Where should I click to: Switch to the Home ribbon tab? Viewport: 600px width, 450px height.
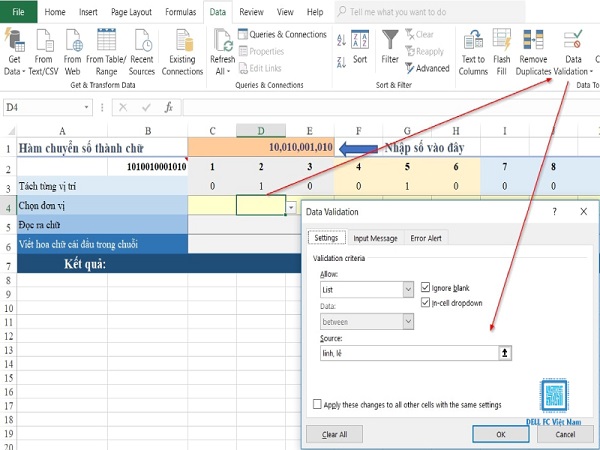click(x=55, y=12)
